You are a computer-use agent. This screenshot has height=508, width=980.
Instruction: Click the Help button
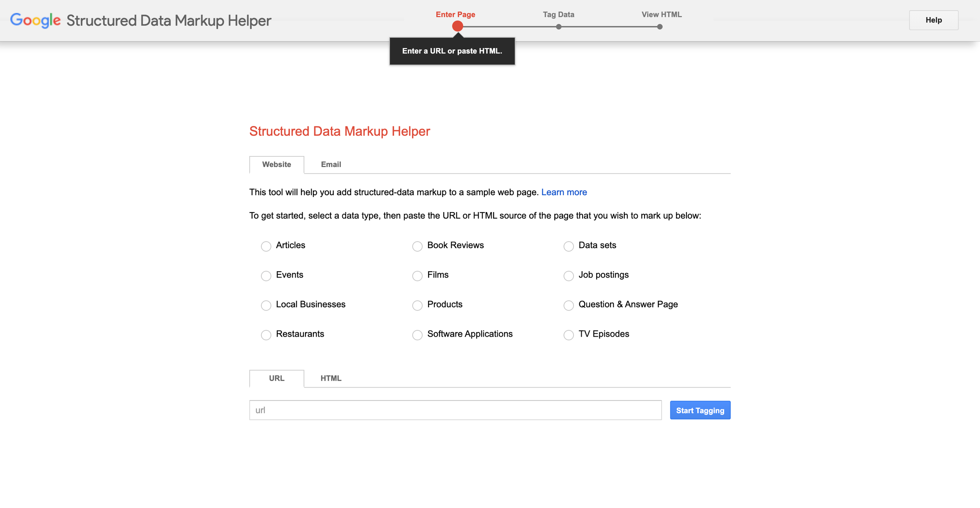click(x=933, y=20)
